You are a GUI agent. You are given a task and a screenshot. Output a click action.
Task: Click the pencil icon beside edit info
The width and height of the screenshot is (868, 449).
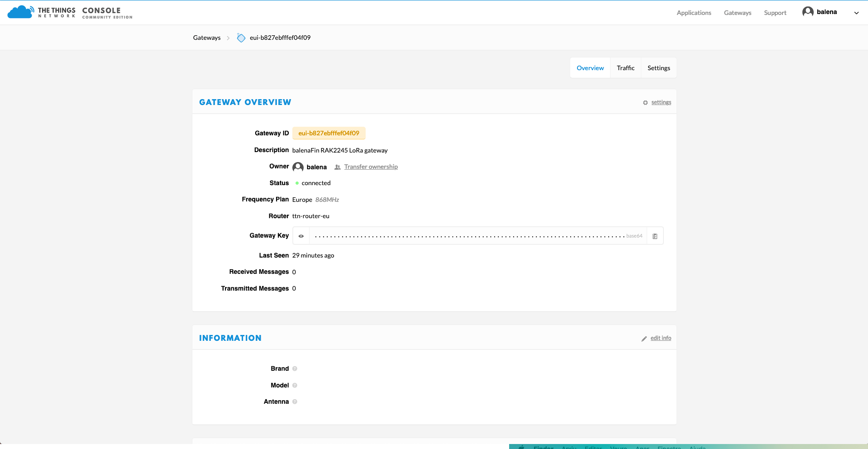pos(644,338)
